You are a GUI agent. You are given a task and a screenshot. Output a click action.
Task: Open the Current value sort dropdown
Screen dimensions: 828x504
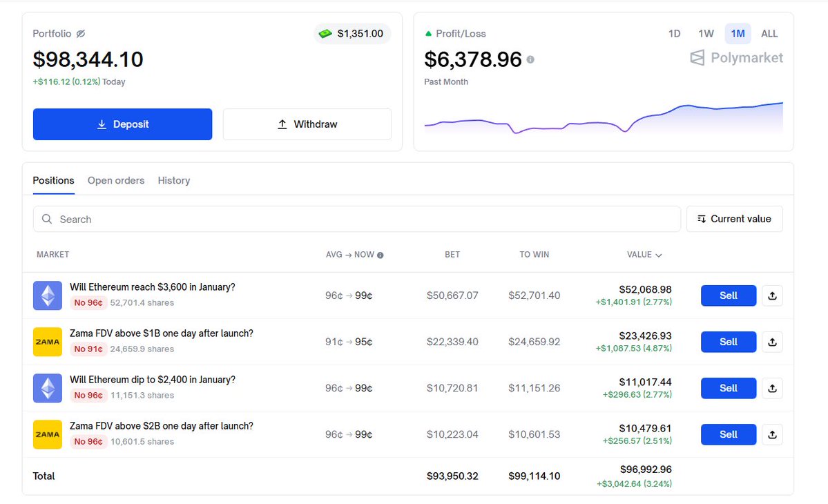[734, 219]
